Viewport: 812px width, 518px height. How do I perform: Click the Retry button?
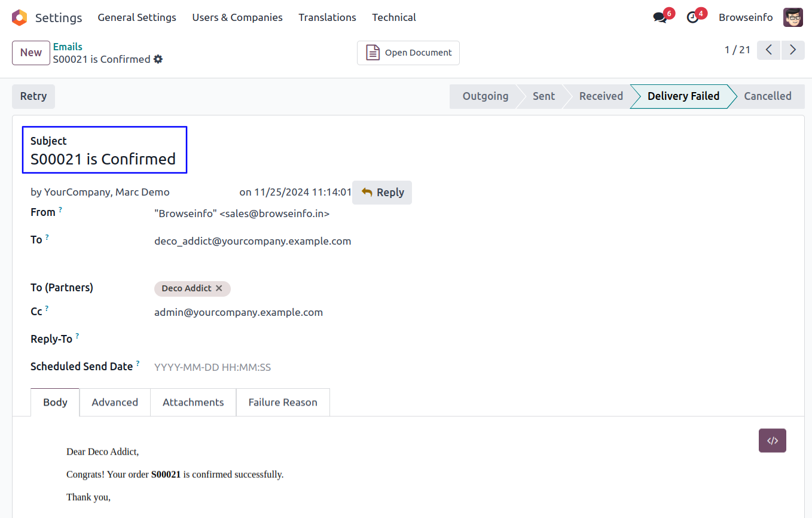pos(33,96)
